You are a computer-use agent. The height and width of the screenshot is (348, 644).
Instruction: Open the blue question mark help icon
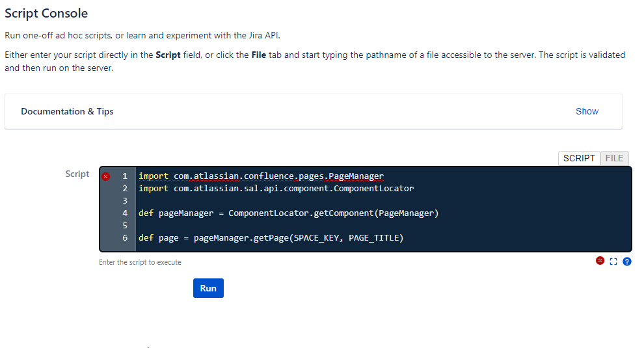[627, 261]
